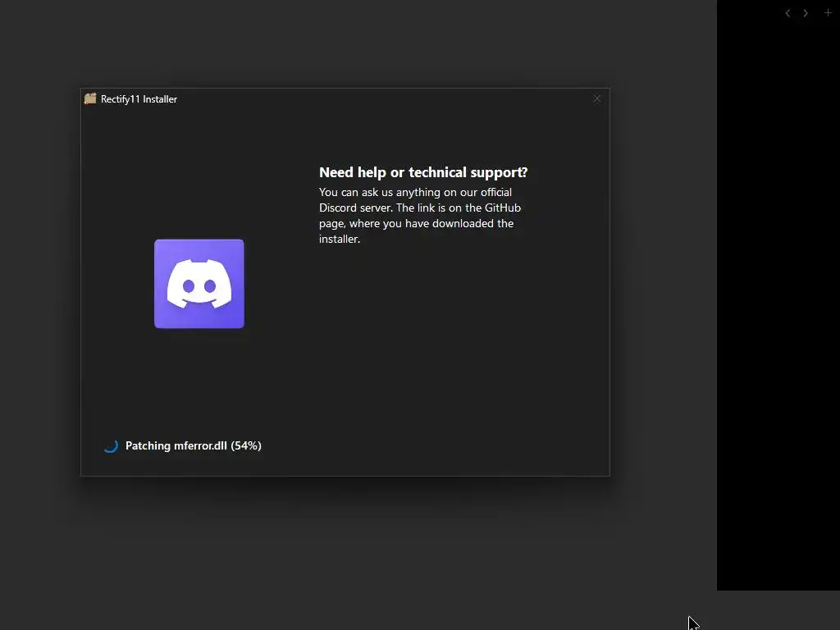Click the back arrow at top right
Screen dimensions: 840x630
[787, 13]
